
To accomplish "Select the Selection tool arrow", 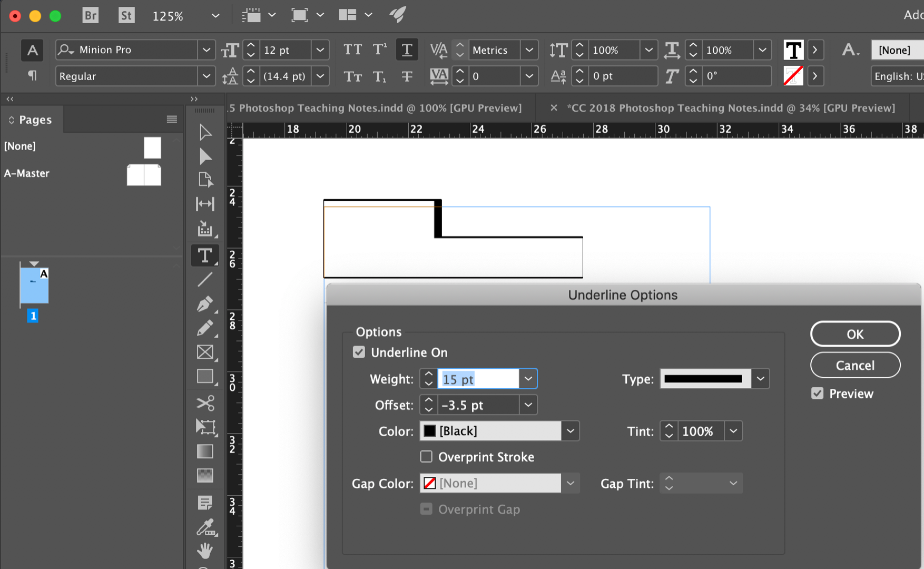I will coord(205,132).
